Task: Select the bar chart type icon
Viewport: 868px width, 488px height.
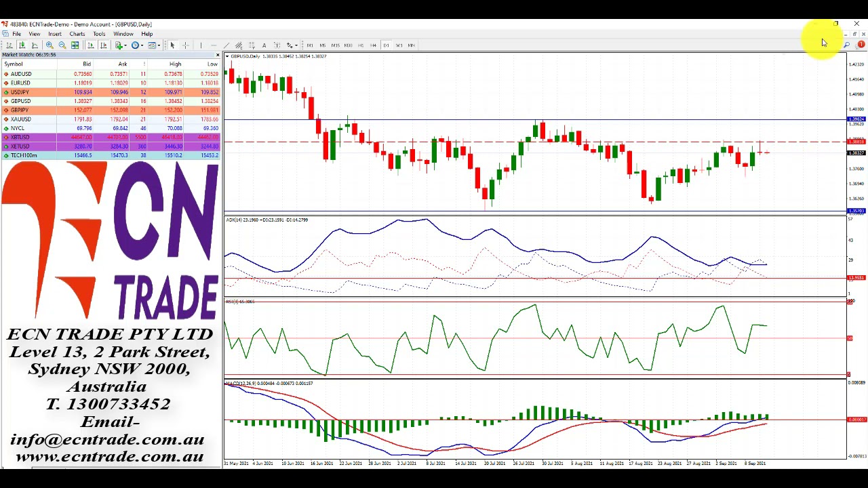Action: [9, 45]
